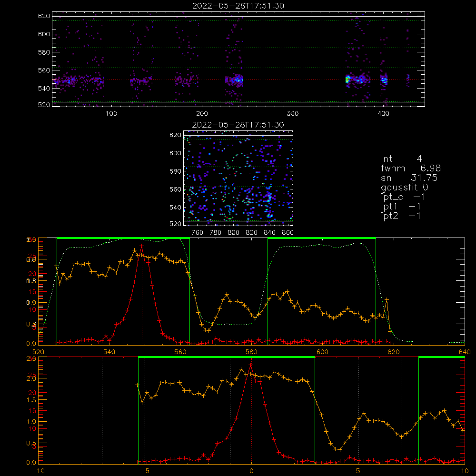Select the 'sn 31.75' readout
This screenshot has width=476, height=476.
pos(409,178)
